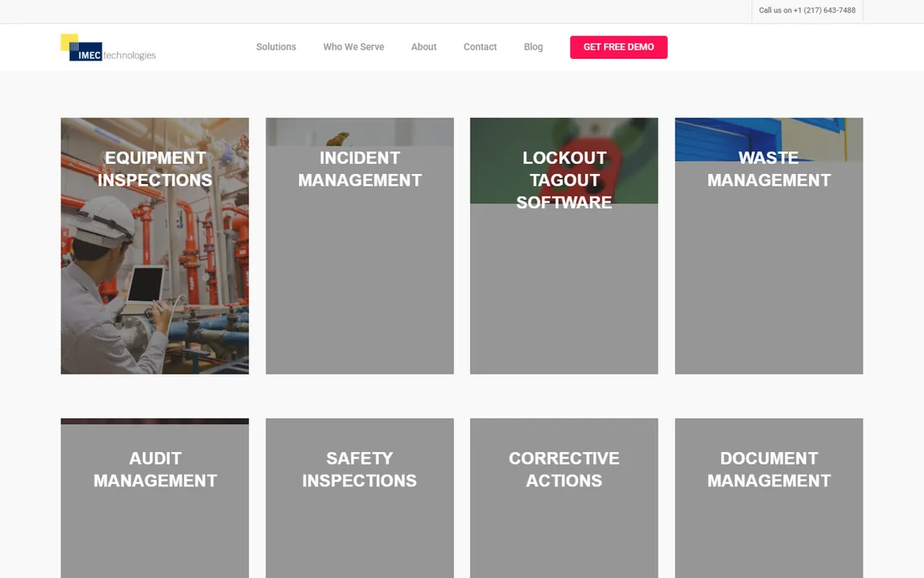
Task: Open the Safety Inspections card
Action: (360, 498)
